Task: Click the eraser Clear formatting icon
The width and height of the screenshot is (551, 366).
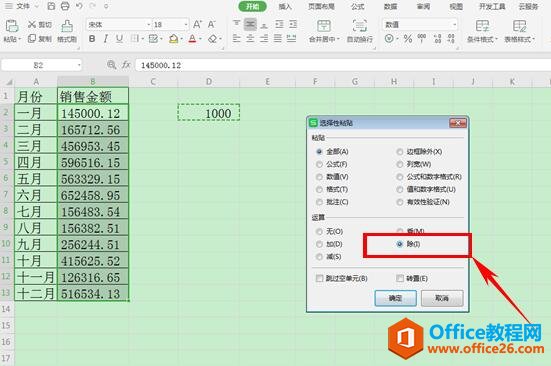Action: [212, 39]
